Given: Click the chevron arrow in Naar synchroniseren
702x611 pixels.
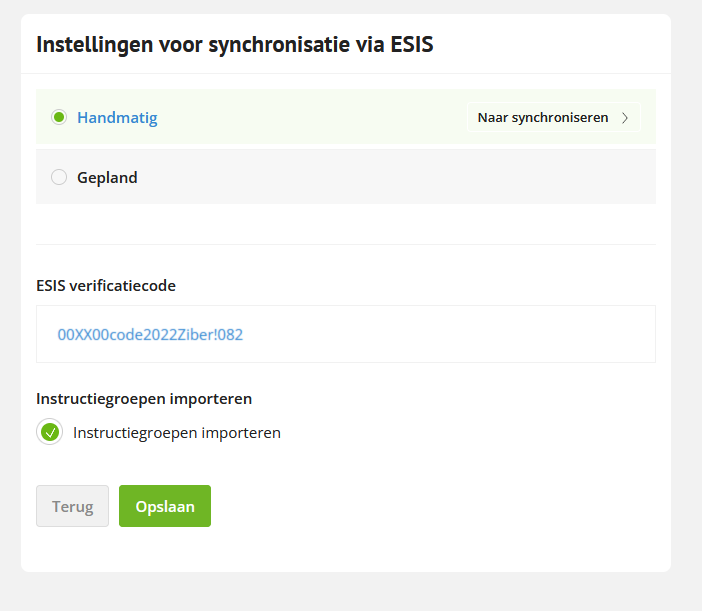Looking at the screenshot, I should click(625, 118).
